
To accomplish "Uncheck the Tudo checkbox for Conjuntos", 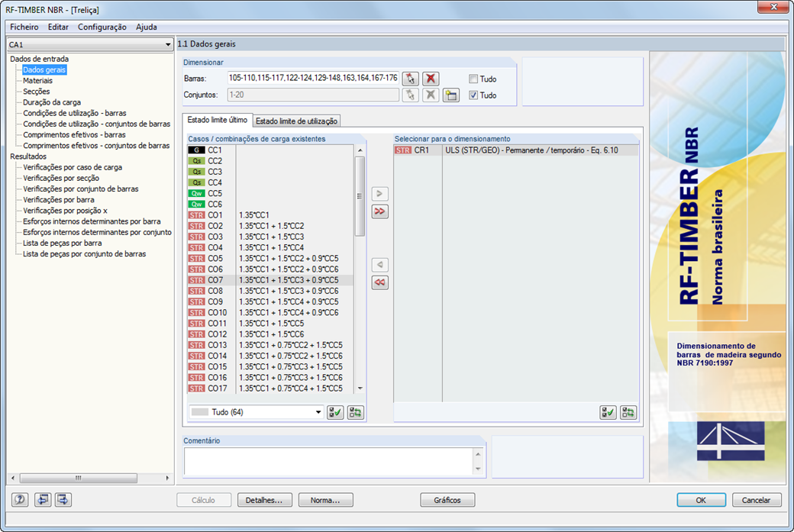I will (x=473, y=95).
